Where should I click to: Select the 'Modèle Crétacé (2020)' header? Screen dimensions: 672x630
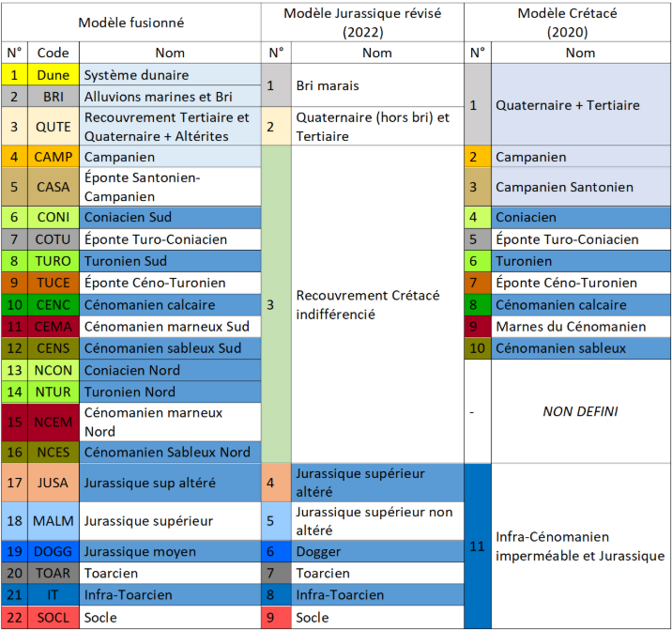[568, 22]
